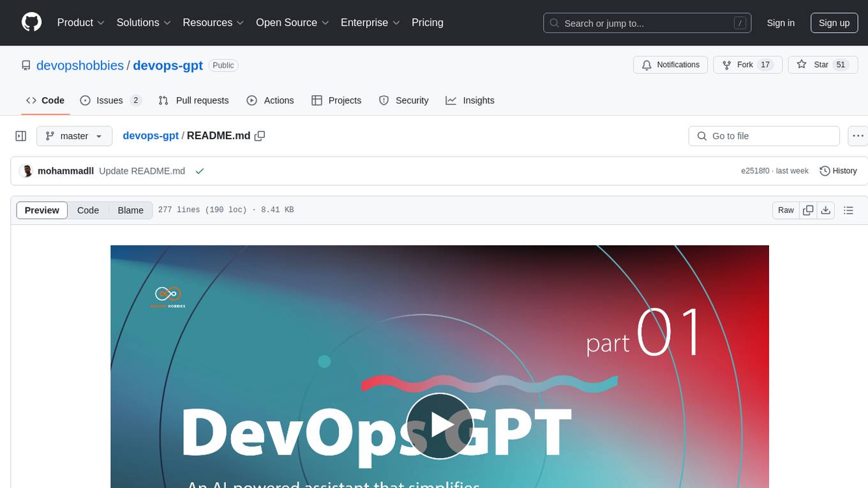Copy the README.md file path

[260, 135]
